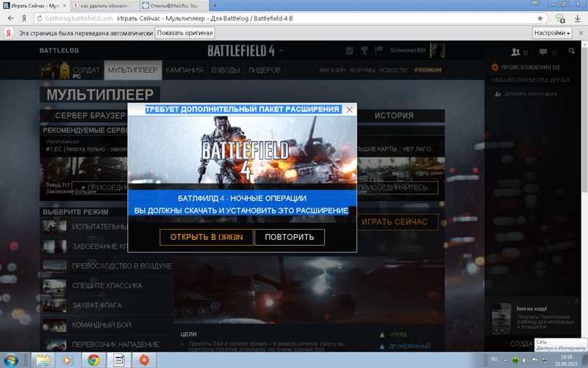Click the Origin ПРОИСХОЖДЕНИЯ icon in sidebar
The image size is (588, 368).
[x=495, y=67]
